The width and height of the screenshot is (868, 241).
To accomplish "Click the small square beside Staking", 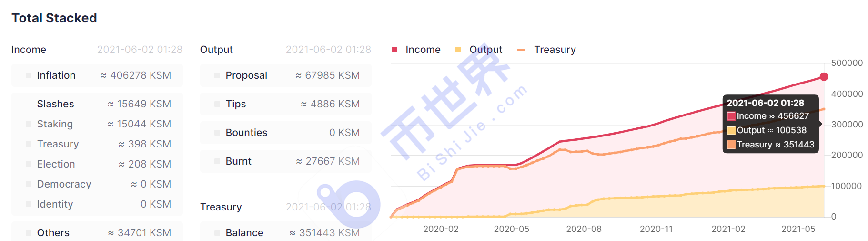I will [x=29, y=124].
